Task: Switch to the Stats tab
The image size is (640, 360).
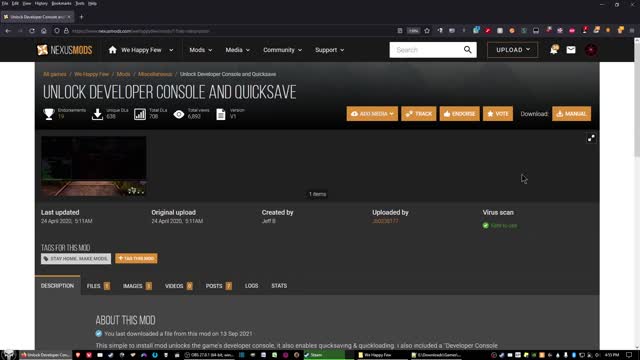Action: (279, 286)
